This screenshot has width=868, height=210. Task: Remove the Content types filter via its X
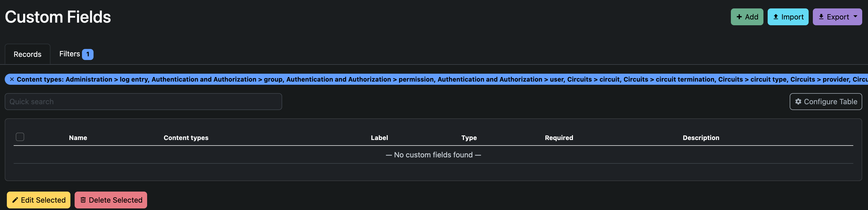tap(12, 79)
